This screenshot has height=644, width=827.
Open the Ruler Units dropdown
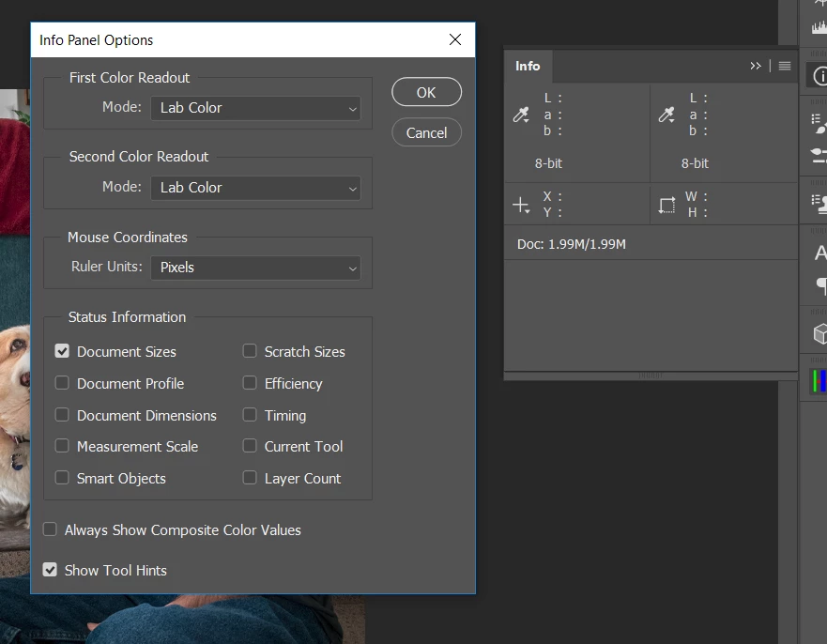tap(256, 268)
